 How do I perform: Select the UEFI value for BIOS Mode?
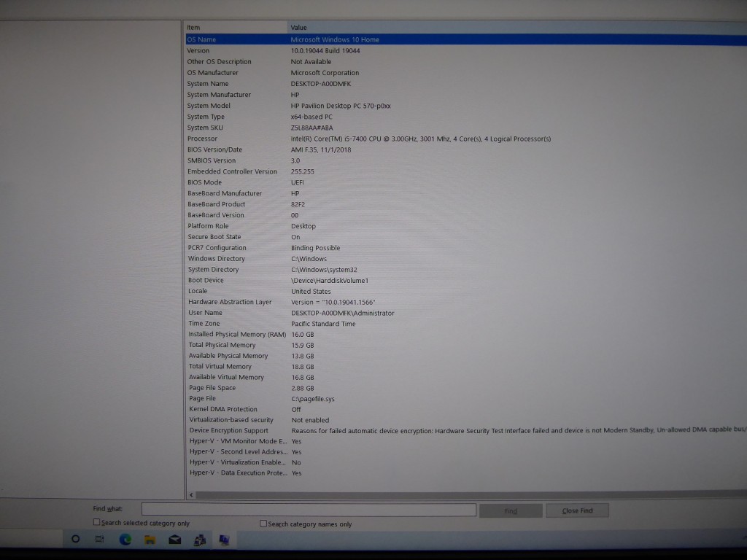point(298,182)
